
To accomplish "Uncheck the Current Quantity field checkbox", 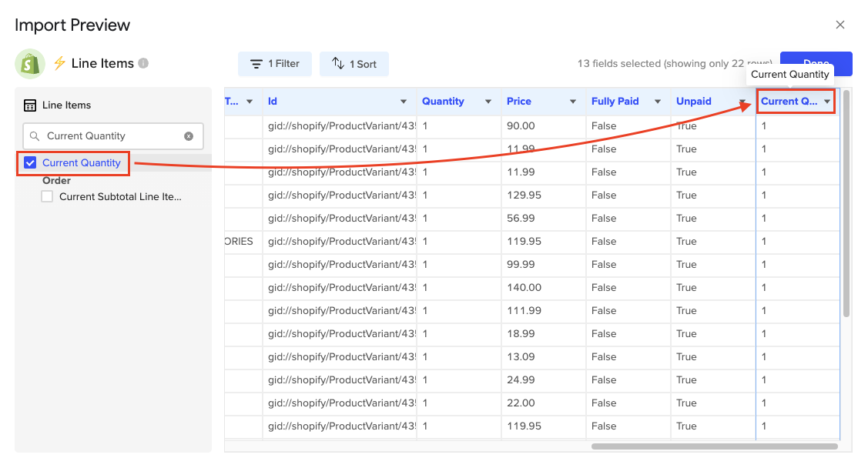I will (30, 162).
